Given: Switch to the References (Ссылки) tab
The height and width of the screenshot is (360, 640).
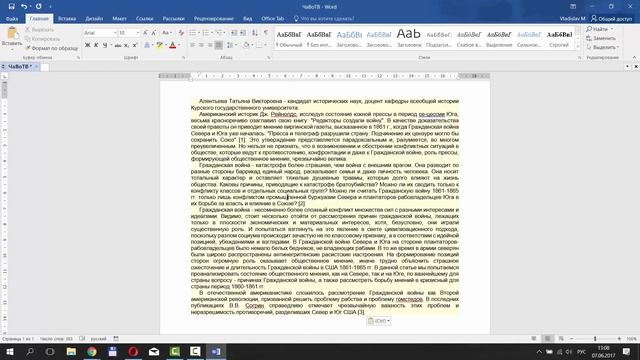Looking at the screenshot, I should (144, 19).
